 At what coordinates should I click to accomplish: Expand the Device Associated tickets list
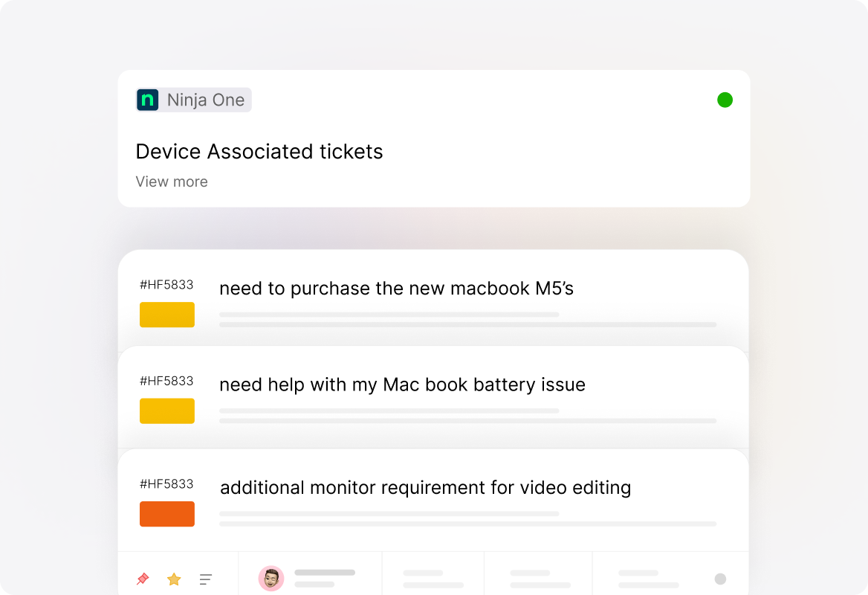[x=172, y=181]
